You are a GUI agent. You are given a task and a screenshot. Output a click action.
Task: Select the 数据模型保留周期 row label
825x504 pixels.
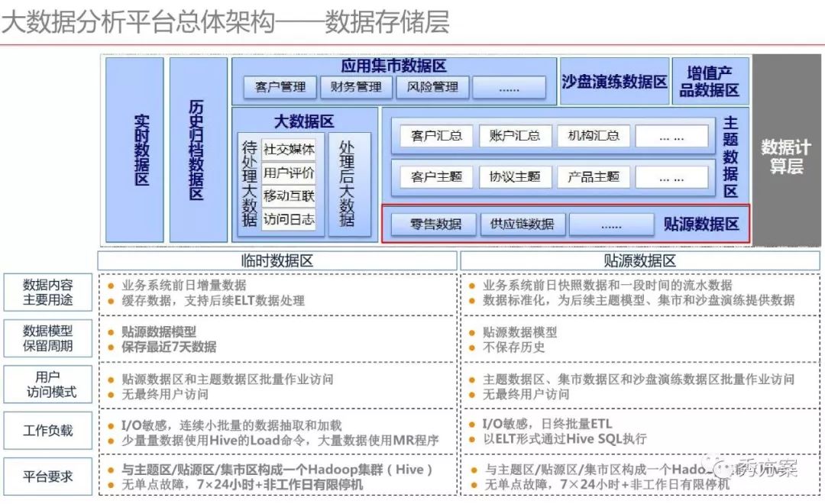tap(48, 338)
